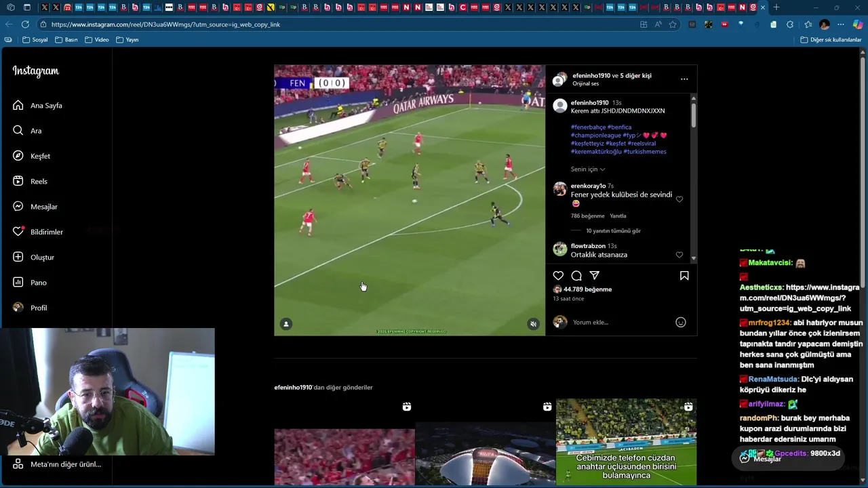The width and height of the screenshot is (868, 488).
Task: Open #turkishmemes hashtag
Action: 645,152
